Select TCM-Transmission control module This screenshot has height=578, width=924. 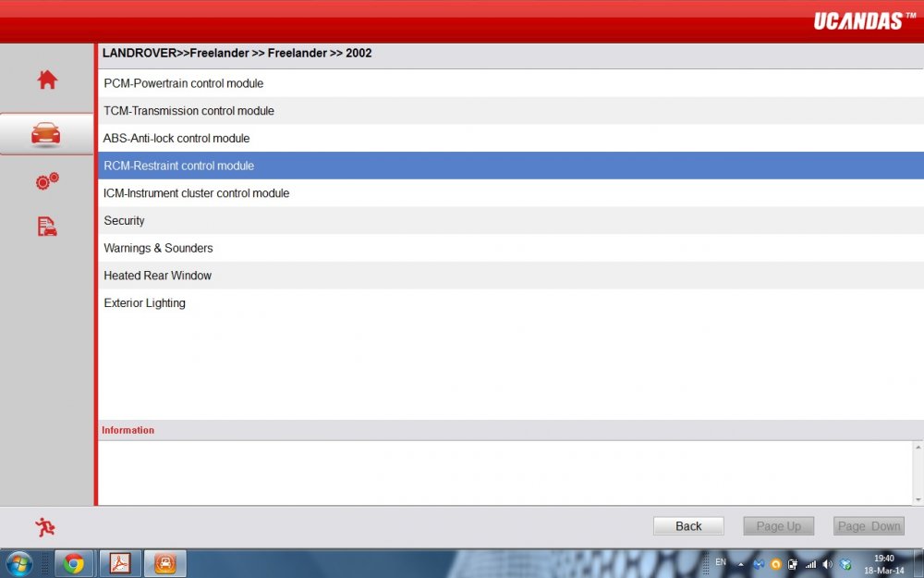coord(510,110)
